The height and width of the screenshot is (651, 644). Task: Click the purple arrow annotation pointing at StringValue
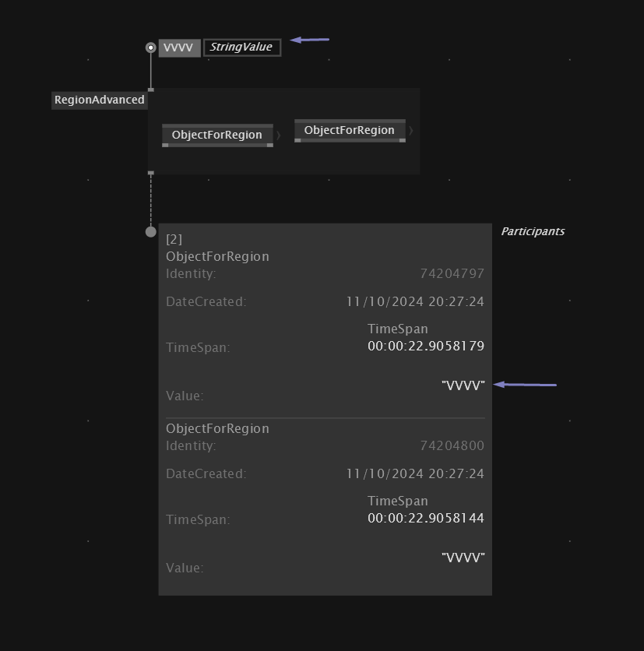tap(309, 40)
